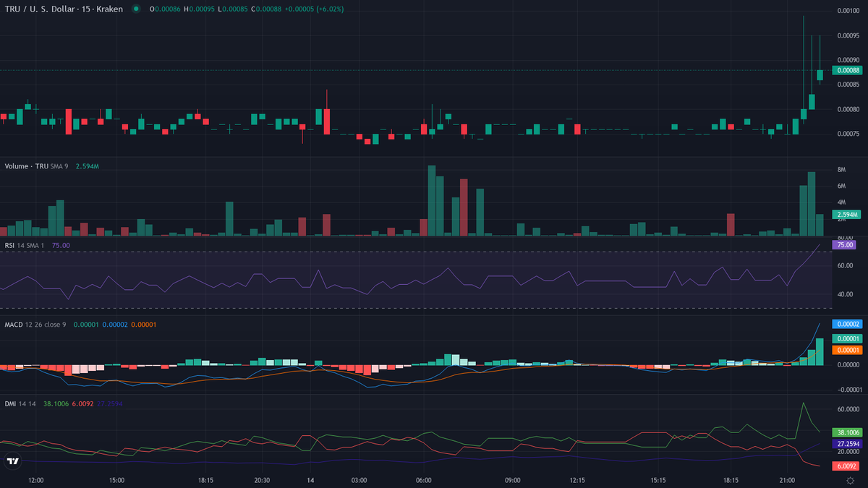This screenshot has width=868, height=488.
Task: Click the volume value tag 2.594M
Action: click(x=846, y=215)
